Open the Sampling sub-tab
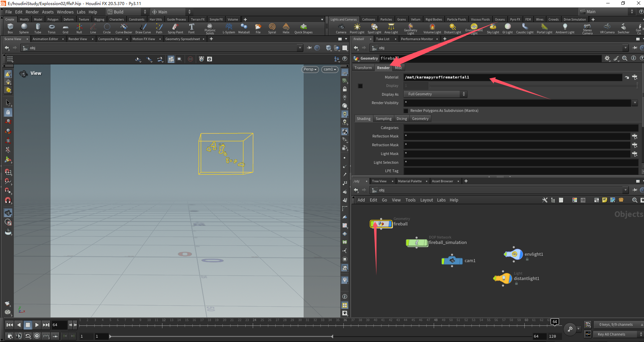 click(384, 119)
